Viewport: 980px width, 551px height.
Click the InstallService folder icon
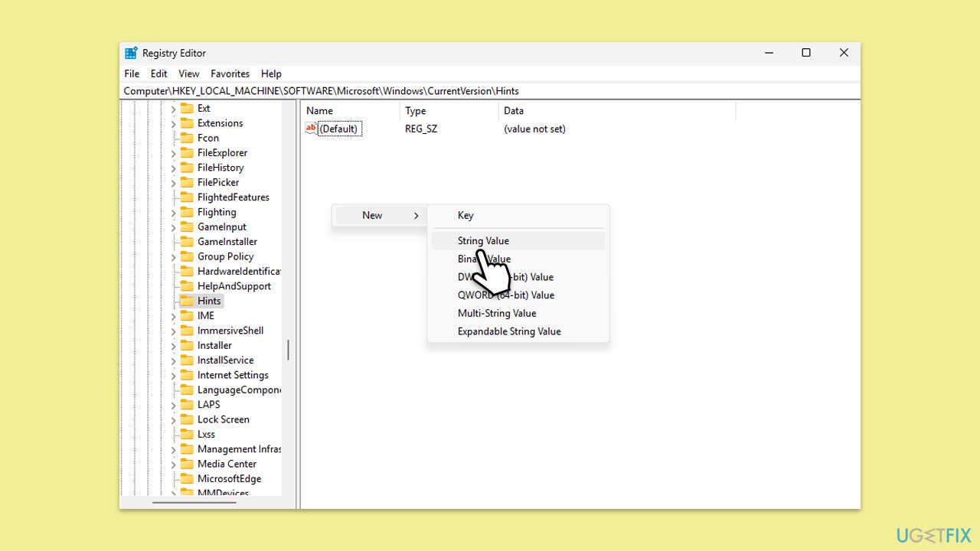(187, 360)
